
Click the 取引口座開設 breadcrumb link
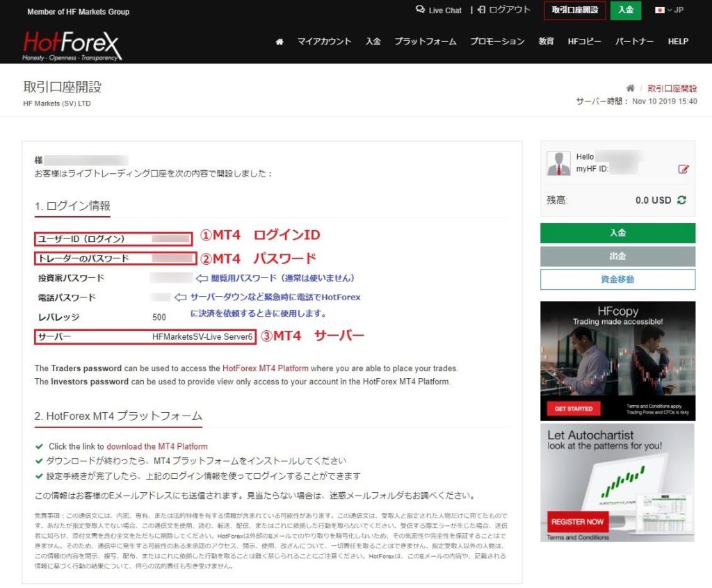tap(672, 88)
